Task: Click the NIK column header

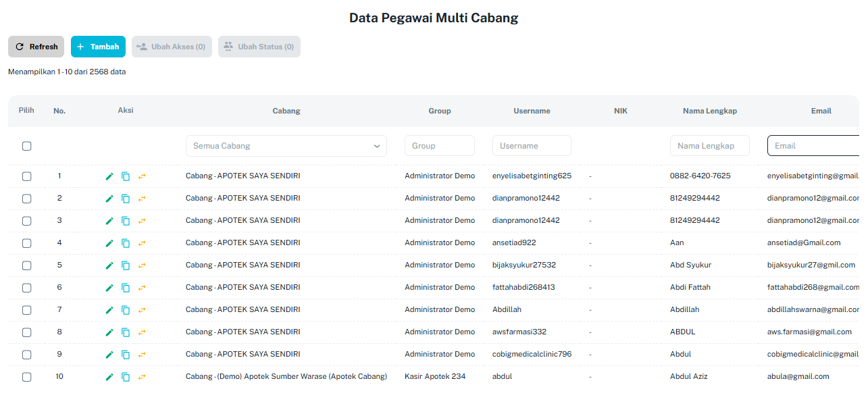Action: (x=621, y=111)
